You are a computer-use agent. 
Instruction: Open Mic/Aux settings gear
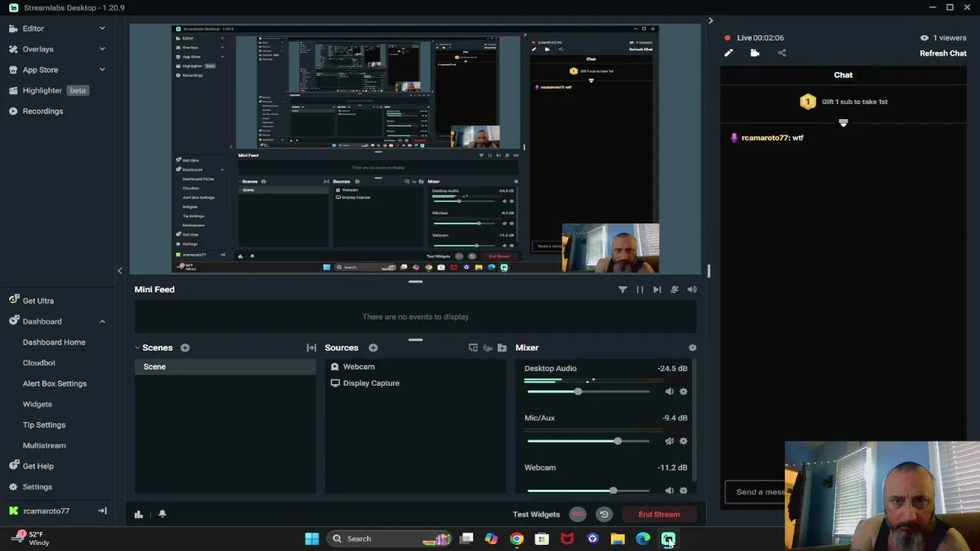click(x=684, y=441)
